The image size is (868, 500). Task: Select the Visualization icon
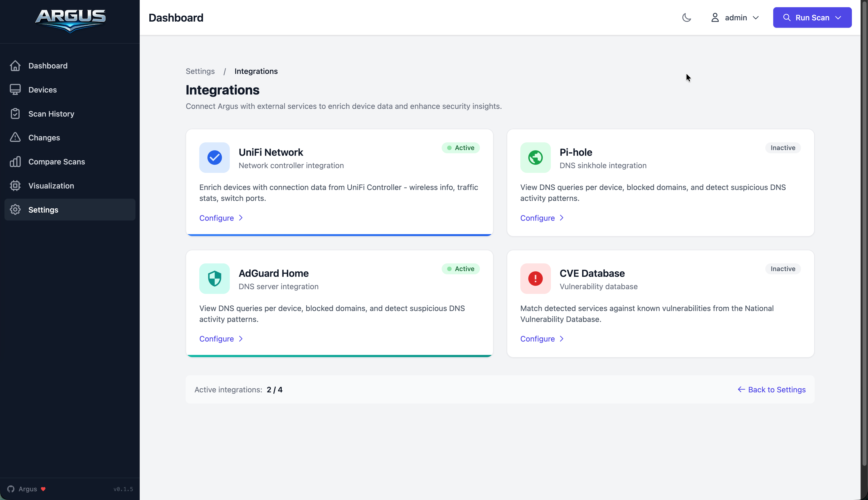pos(15,186)
